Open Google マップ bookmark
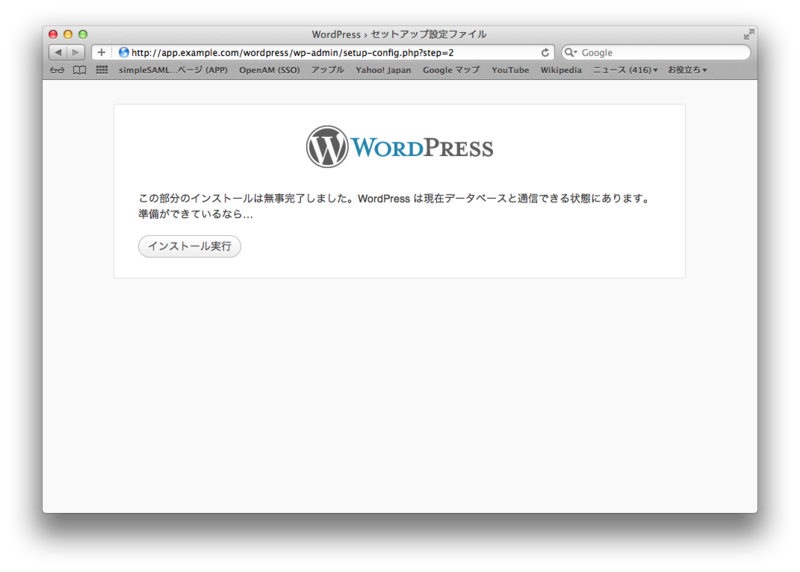 451,70
